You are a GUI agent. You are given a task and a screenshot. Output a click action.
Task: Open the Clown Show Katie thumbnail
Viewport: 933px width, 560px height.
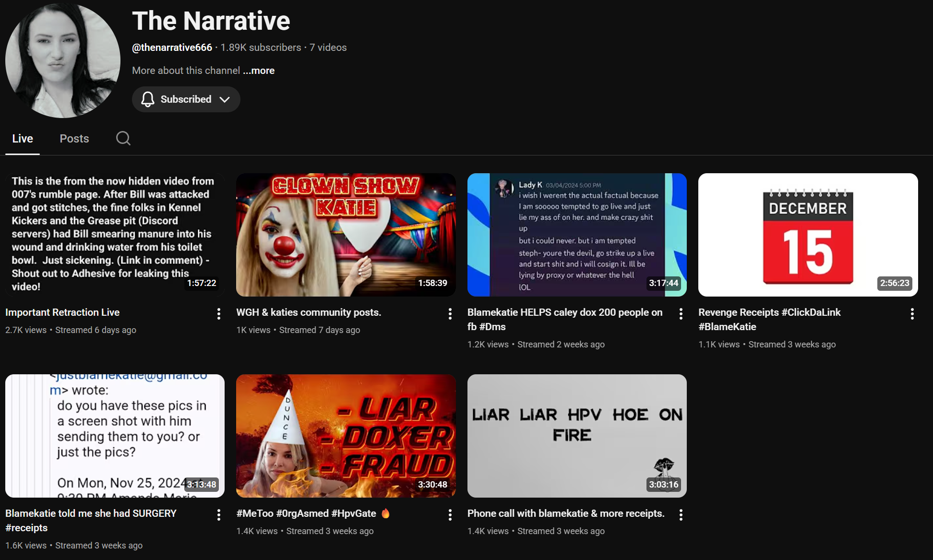(346, 235)
